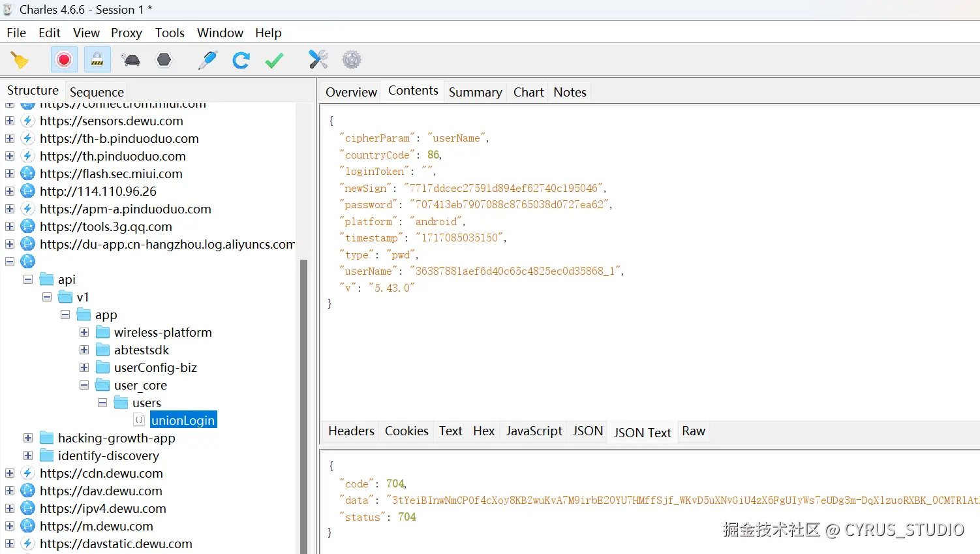Toggle SSL Proxying padlock icon

(x=97, y=60)
